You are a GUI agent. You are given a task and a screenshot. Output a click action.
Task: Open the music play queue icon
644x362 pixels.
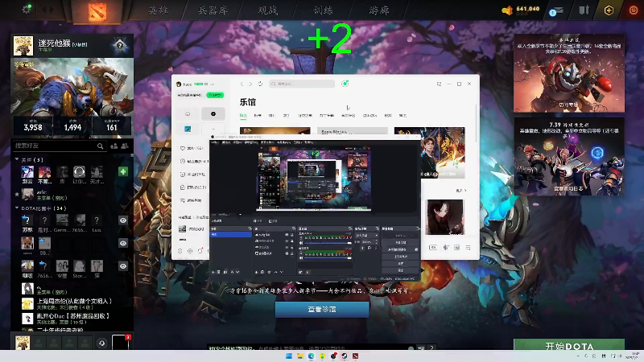click(469, 248)
